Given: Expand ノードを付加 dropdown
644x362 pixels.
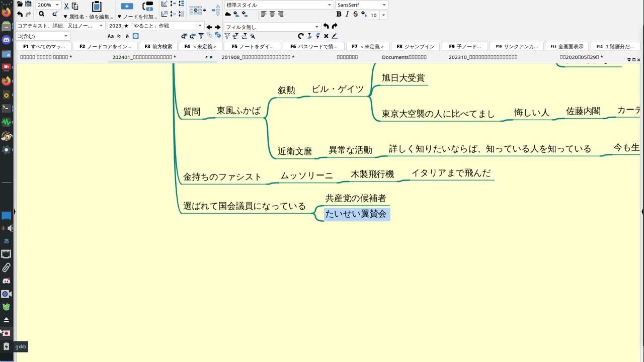Looking at the screenshot, I should [137, 17].
